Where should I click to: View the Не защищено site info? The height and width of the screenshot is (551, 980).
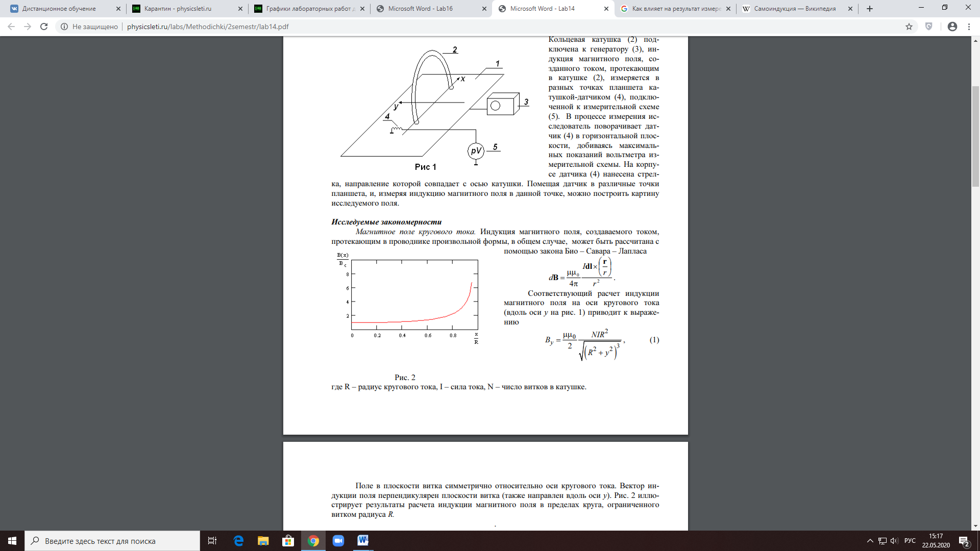point(89,27)
